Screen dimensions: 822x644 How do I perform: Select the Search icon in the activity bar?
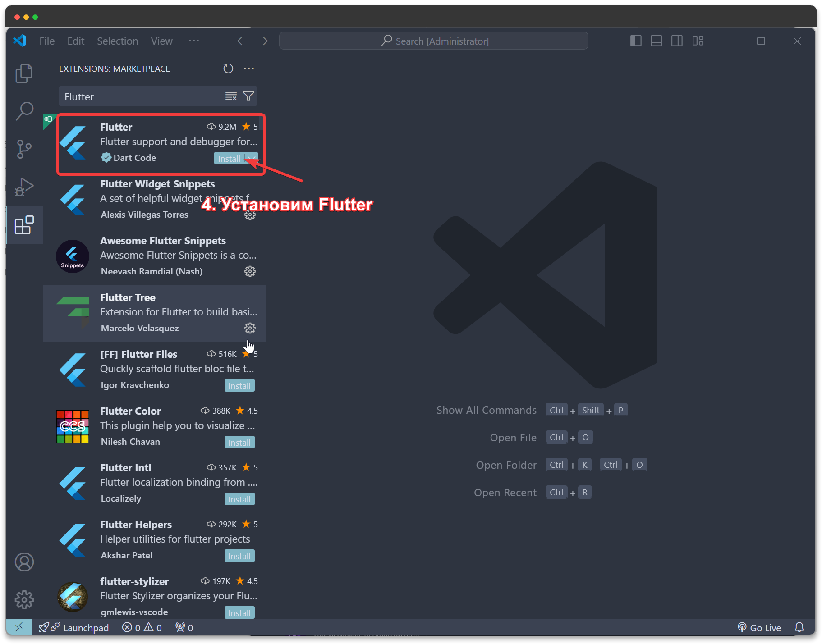[x=24, y=111]
